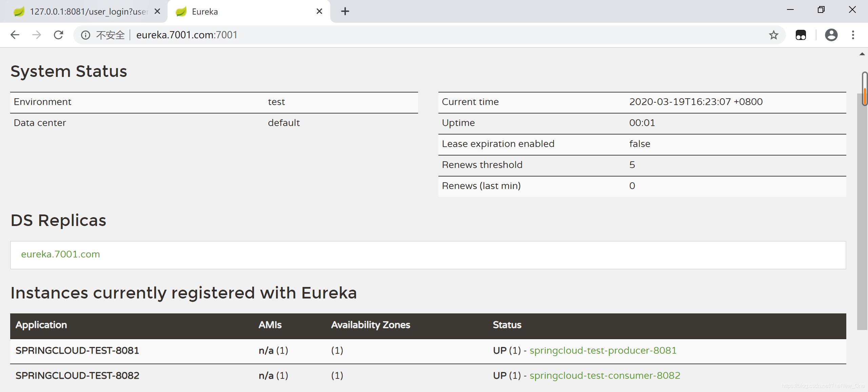Viewport: 868px width, 392px height.
Task: Bookmark this page with star icon
Action: click(x=773, y=35)
